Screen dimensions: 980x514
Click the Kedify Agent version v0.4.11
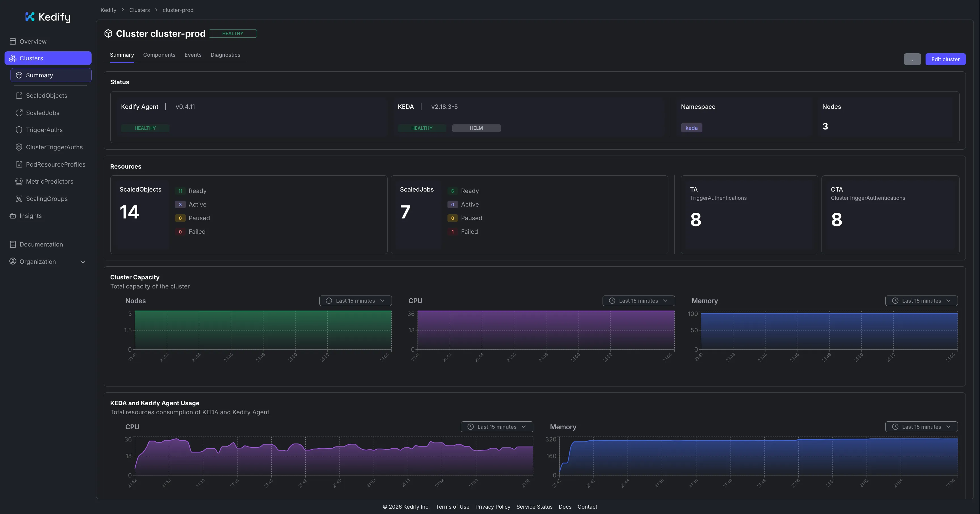pos(185,107)
